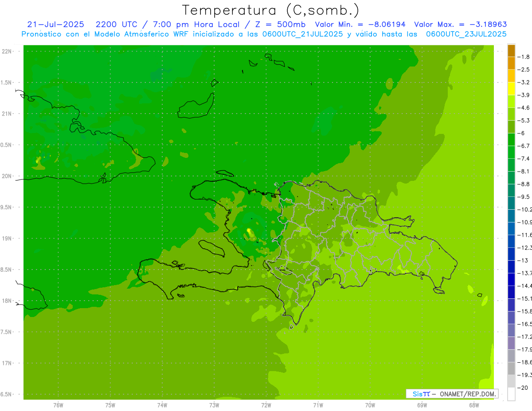
Task: Click the "73W" longitude axis label
Action: tap(214, 405)
